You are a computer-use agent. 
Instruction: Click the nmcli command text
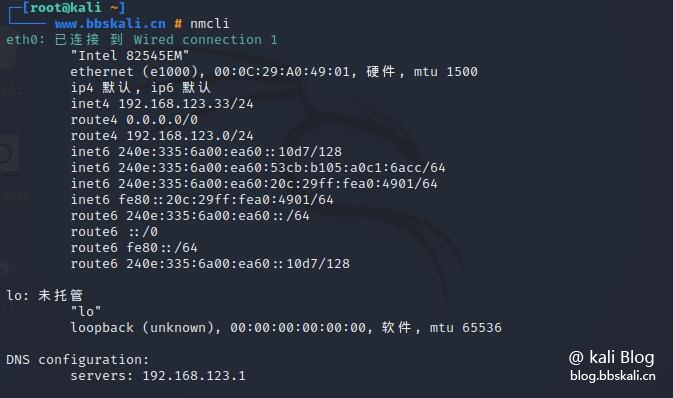click(209, 24)
